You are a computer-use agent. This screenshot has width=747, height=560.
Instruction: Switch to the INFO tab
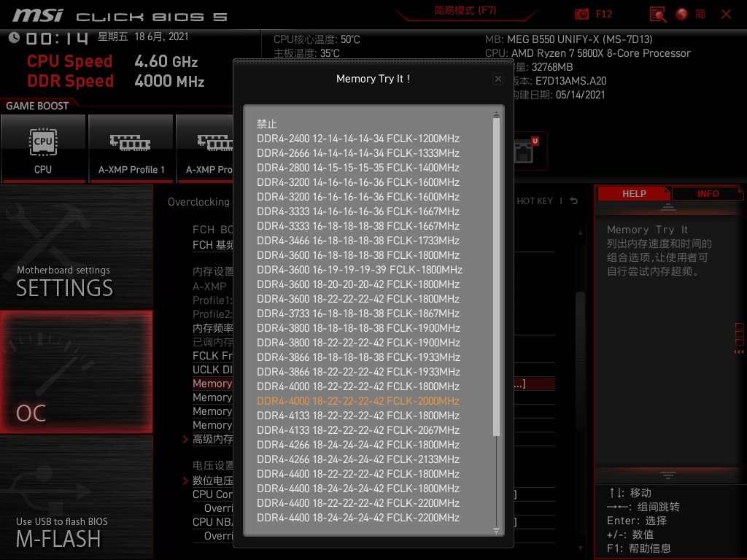point(708,193)
